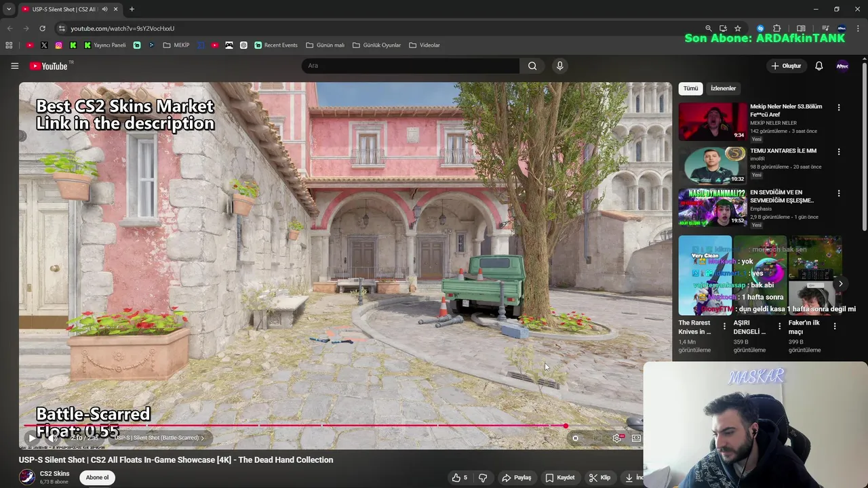Open apps grid in bookmarks bar
The height and width of the screenshot is (488, 868).
pyautogui.click(x=9, y=45)
